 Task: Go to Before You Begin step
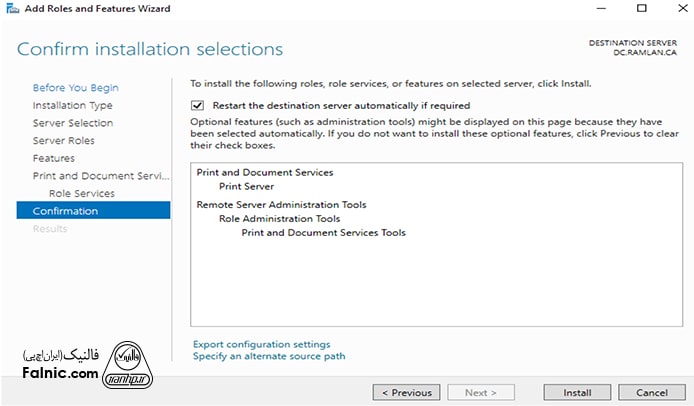[75, 88]
